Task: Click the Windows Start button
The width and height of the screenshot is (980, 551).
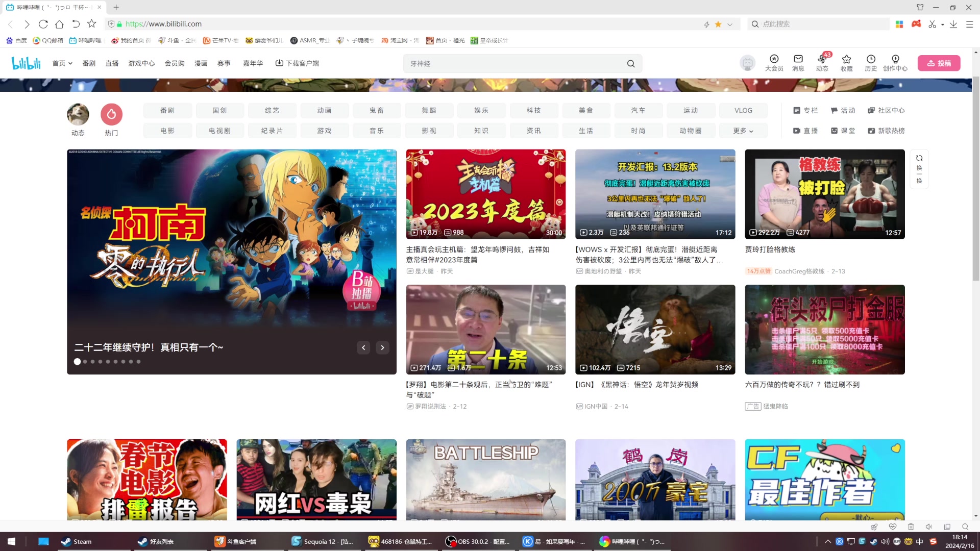Action: point(11,541)
